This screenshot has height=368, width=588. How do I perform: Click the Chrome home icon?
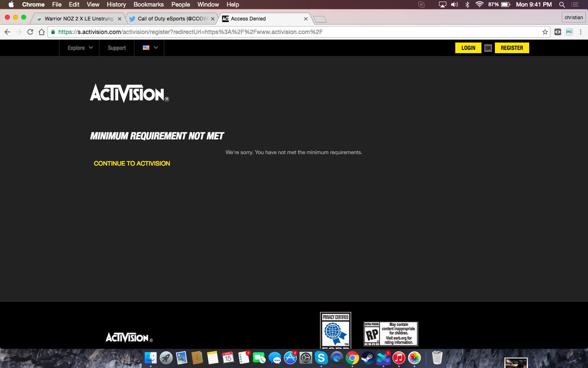coord(42,32)
